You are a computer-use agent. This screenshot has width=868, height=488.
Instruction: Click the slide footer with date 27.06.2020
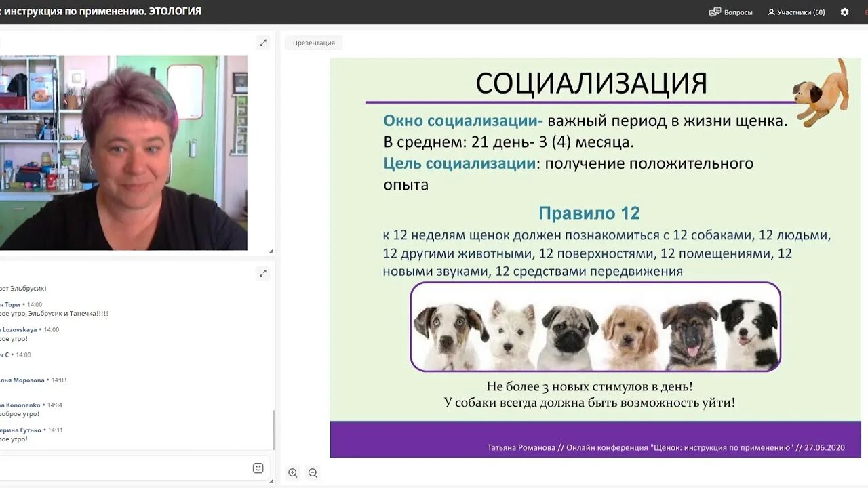(x=666, y=447)
